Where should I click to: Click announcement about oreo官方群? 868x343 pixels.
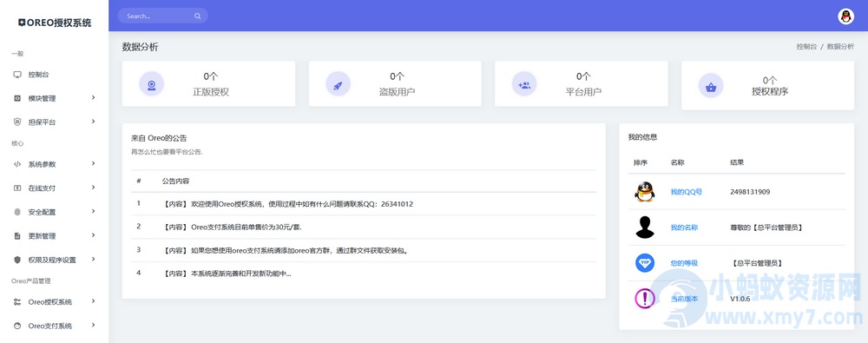(x=364, y=250)
